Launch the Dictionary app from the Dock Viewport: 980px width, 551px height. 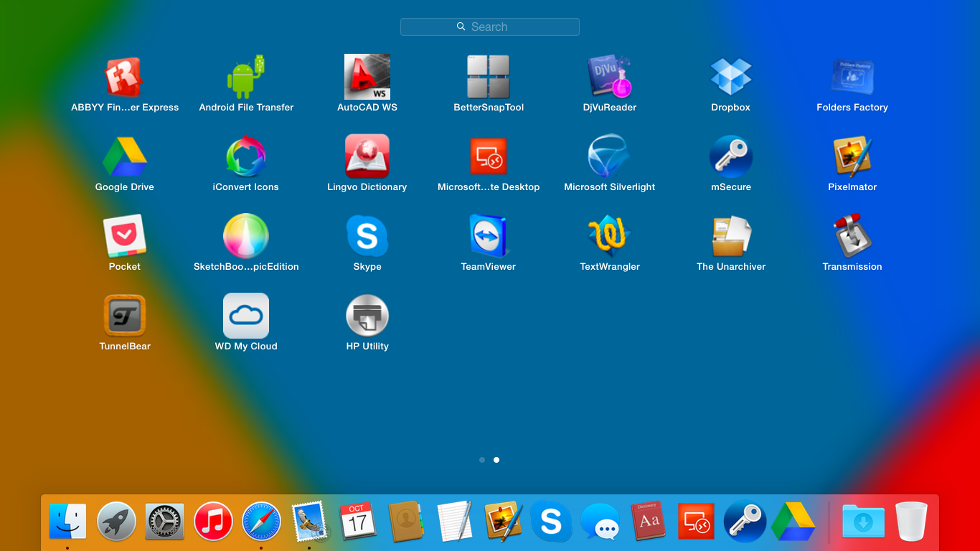point(648,521)
